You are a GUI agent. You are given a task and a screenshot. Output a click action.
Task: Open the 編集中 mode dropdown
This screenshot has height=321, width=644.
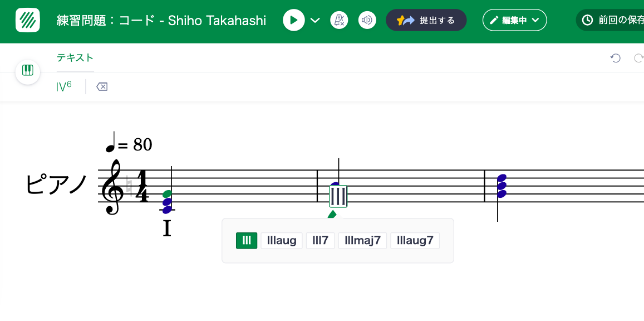514,21
